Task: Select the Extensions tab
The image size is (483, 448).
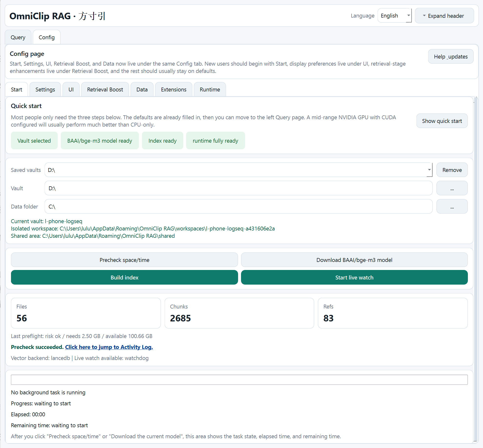Action: (173, 89)
